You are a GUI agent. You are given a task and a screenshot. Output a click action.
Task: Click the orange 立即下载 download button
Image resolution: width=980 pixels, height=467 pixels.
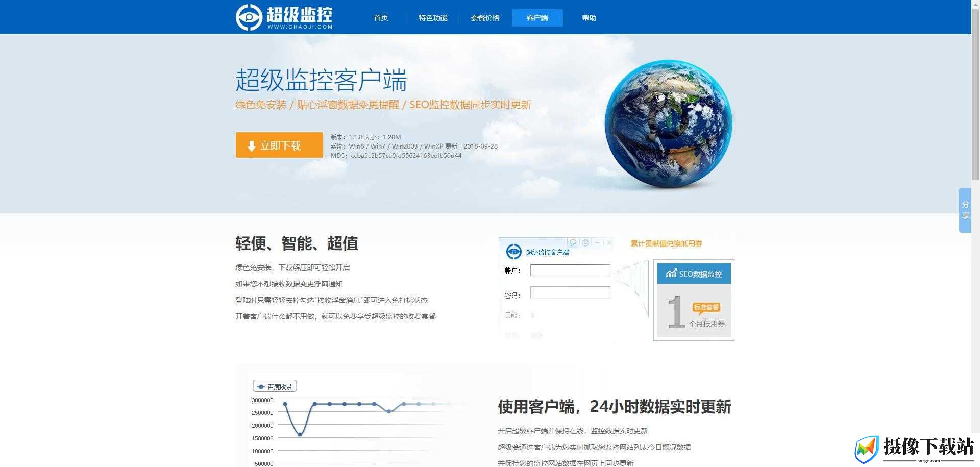pos(279,145)
